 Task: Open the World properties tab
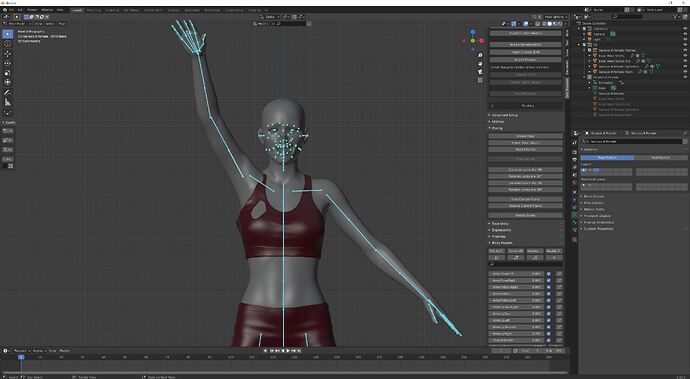pos(574,183)
